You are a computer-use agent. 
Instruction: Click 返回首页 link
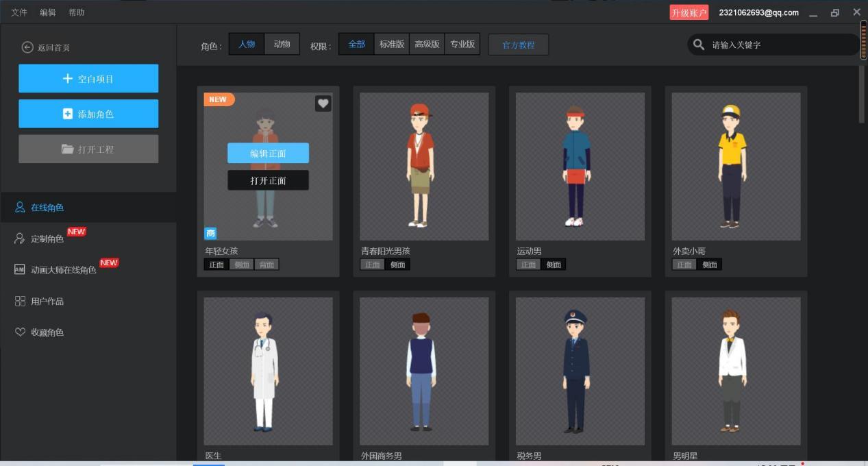point(53,47)
